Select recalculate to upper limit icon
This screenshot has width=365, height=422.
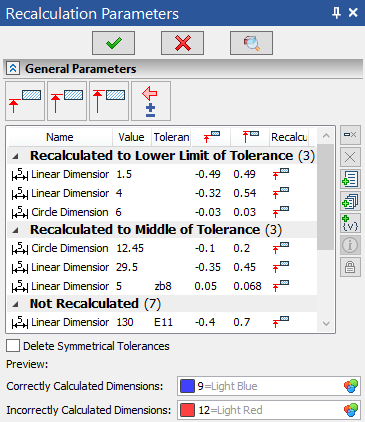109,101
